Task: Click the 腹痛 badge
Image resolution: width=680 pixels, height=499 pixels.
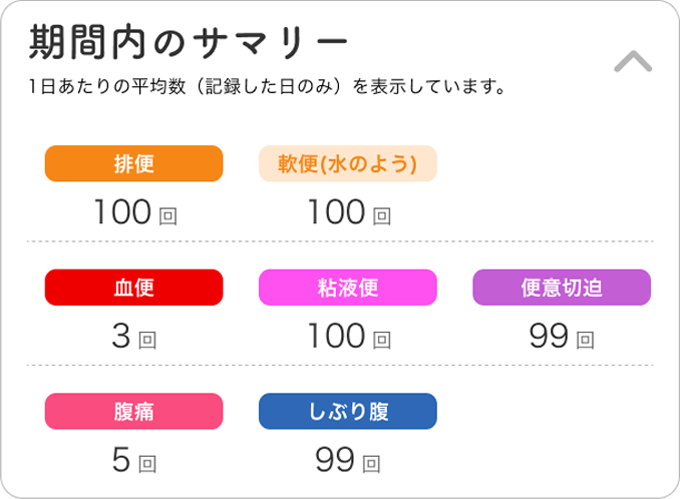Action: point(134,411)
